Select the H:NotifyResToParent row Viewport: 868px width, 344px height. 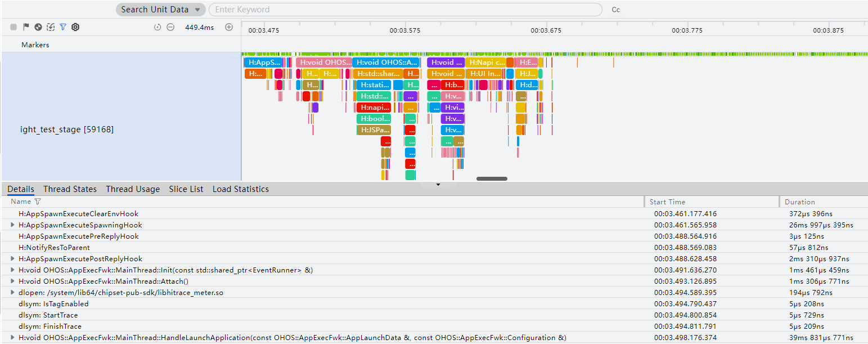coord(434,248)
